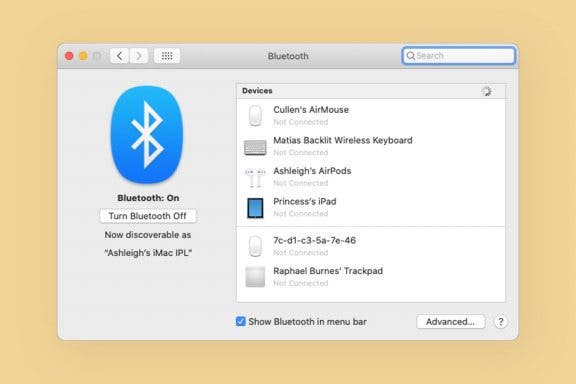The image size is (576, 384).
Task: Click the mouse icon beside Cullen's AirMouse
Action: point(255,115)
